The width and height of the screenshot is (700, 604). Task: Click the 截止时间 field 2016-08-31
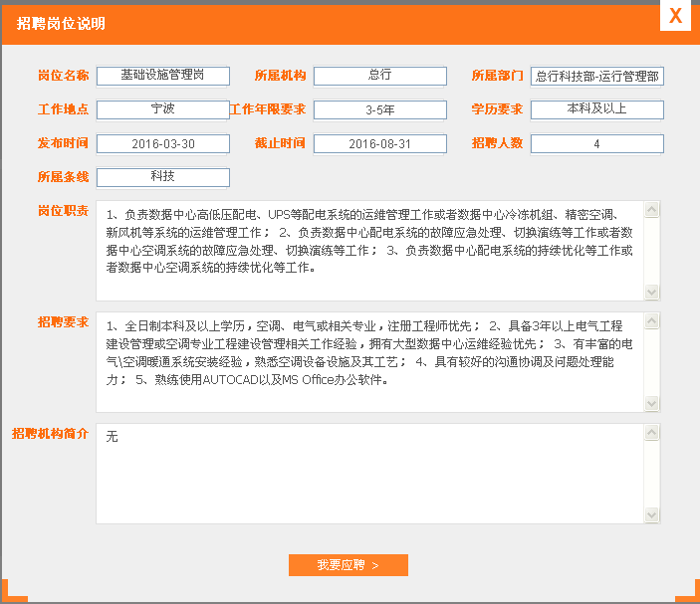pyautogui.click(x=379, y=144)
